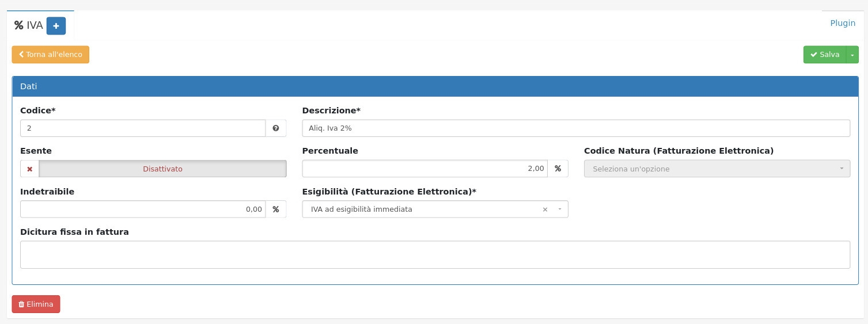The image size is (868, 324).
Task: Go back with Torna all'elenco
Action: coord(51,55)
